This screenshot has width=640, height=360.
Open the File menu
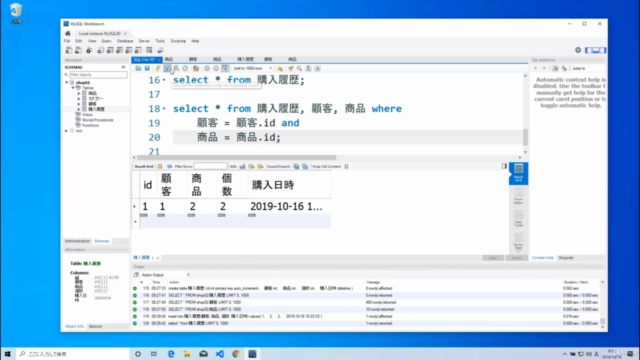67,41
